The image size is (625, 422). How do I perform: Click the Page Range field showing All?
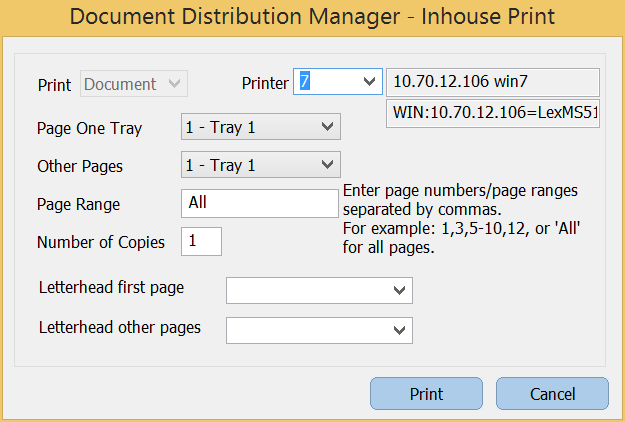260,203
